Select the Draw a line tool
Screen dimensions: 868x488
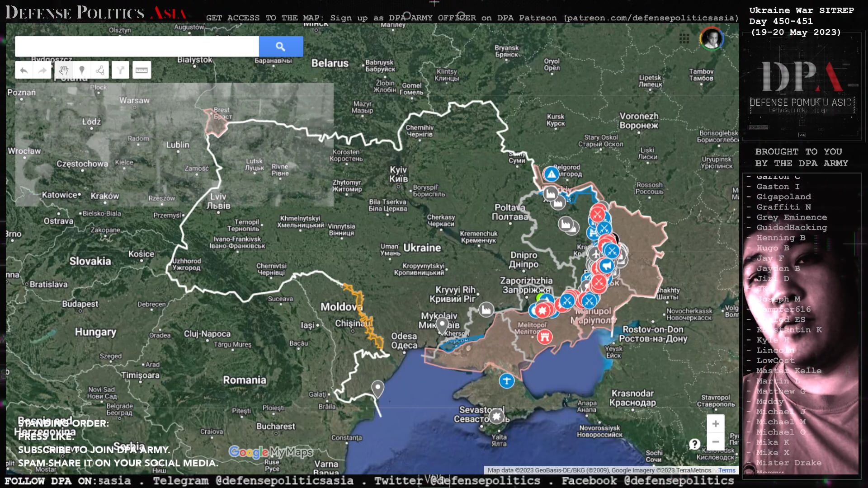point(100,70)
